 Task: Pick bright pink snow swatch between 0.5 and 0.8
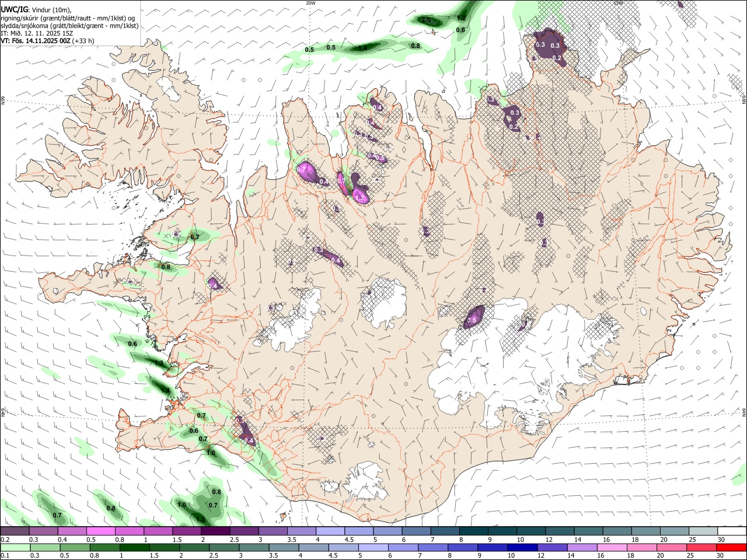[x=100, y=531]
